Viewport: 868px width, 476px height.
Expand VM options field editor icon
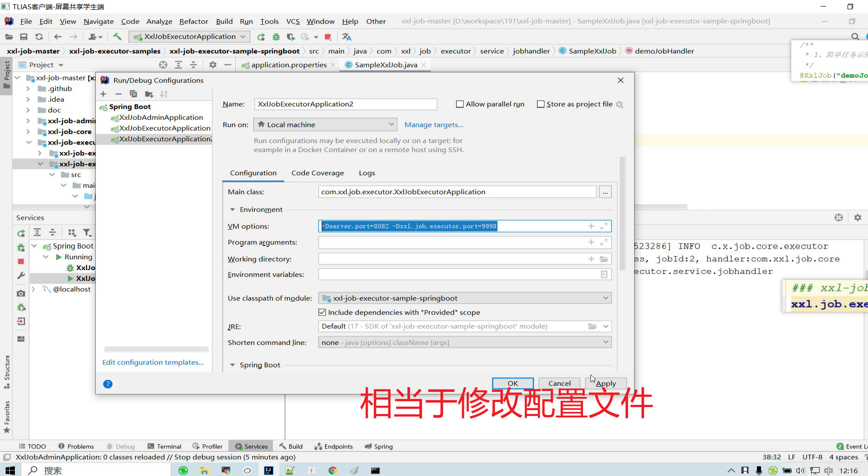604,226
